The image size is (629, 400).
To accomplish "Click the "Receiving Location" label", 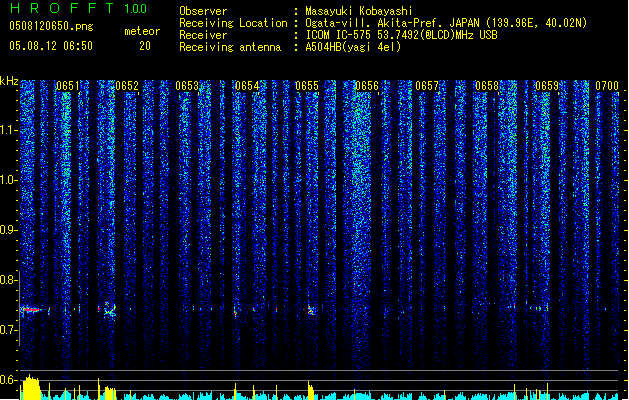I will 233,23.
